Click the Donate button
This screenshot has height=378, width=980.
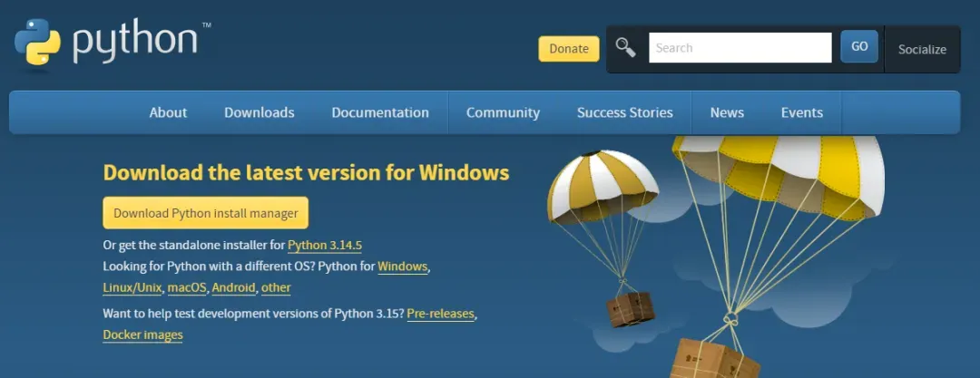(569, 49)
